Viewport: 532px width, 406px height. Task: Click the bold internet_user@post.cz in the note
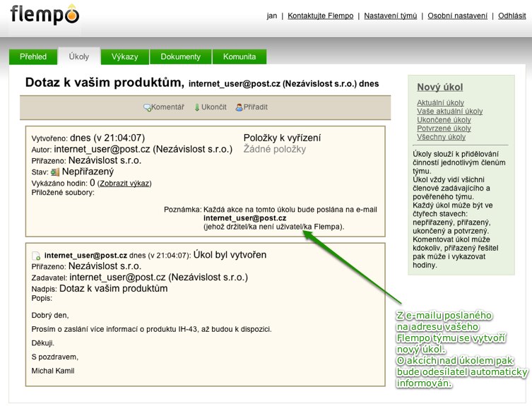coord(244,218)
